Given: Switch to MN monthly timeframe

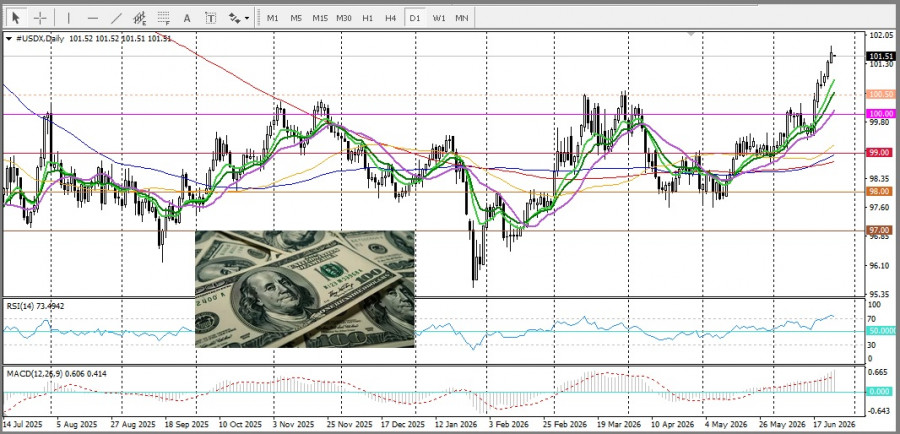Looking at the screenshot, I should [461, 18].
